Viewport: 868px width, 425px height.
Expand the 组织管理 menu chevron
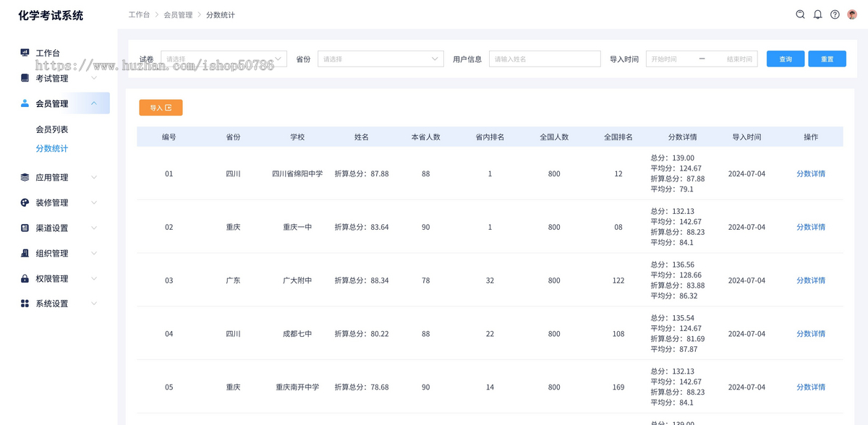click(x=94, y=253)
